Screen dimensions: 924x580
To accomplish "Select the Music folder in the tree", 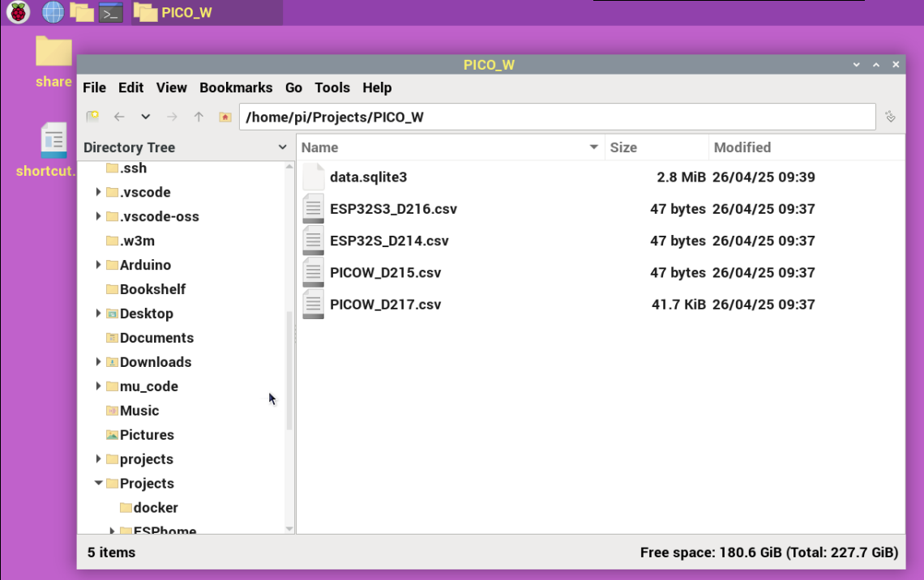I will 133,411.
